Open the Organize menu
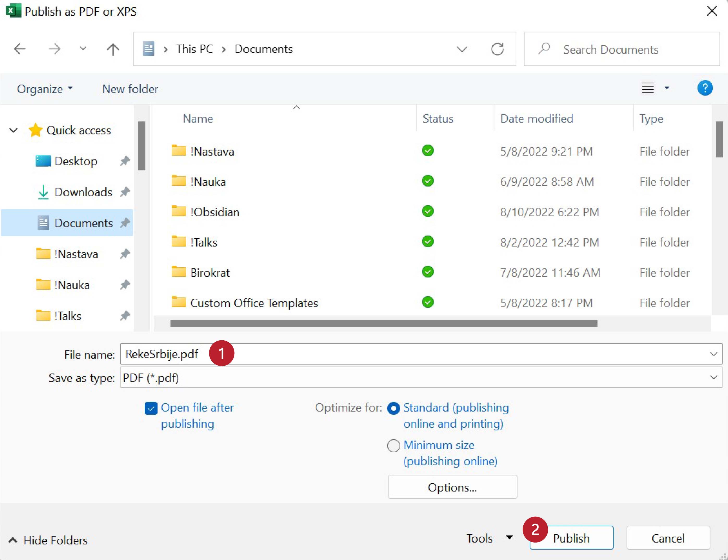This screenshot has width=728, height=560. pyautogui.click(x=45, y=89)
